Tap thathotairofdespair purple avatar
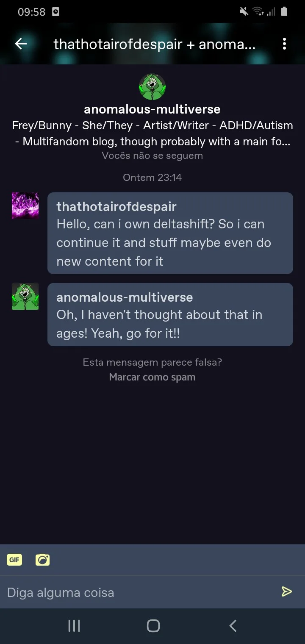This screenshot has width=305, height=644. click(x=25, y=205)
